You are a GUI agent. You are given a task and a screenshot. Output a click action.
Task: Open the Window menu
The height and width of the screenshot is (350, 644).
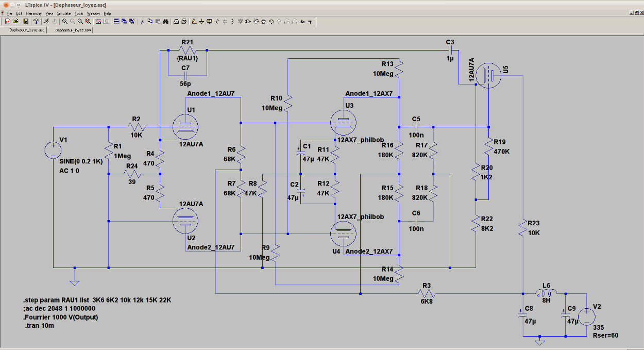point(93,13)
